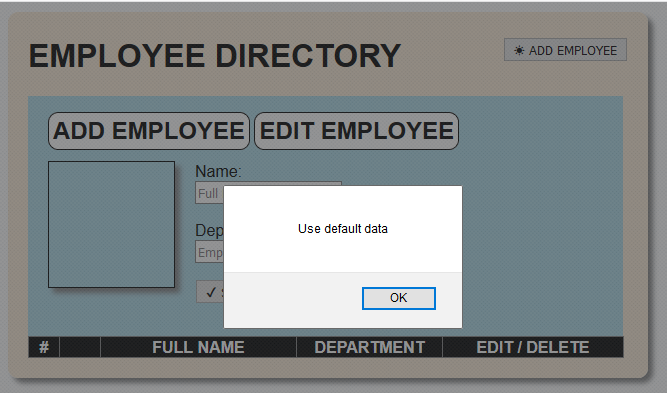Viewport: 667px width, 393px height.
Task: Click the "Name:" field label
Action: pyautogui.click(x=218, y=171)
